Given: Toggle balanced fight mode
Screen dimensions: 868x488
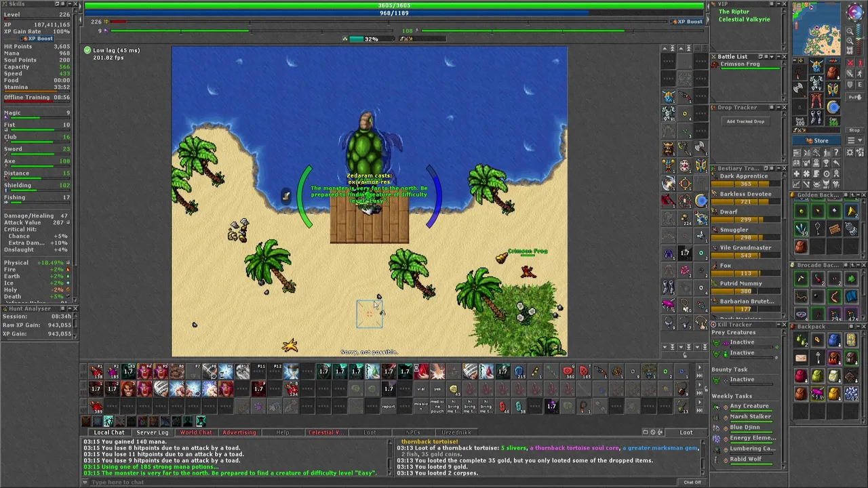Looking at the screenshot, I should 850,73.
